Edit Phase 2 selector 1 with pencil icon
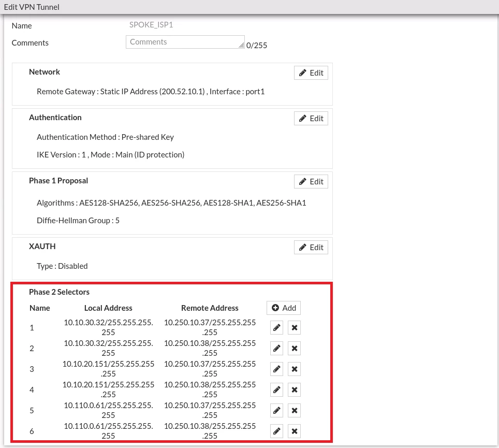Screen dimensions: 499x448 (276, 327)
